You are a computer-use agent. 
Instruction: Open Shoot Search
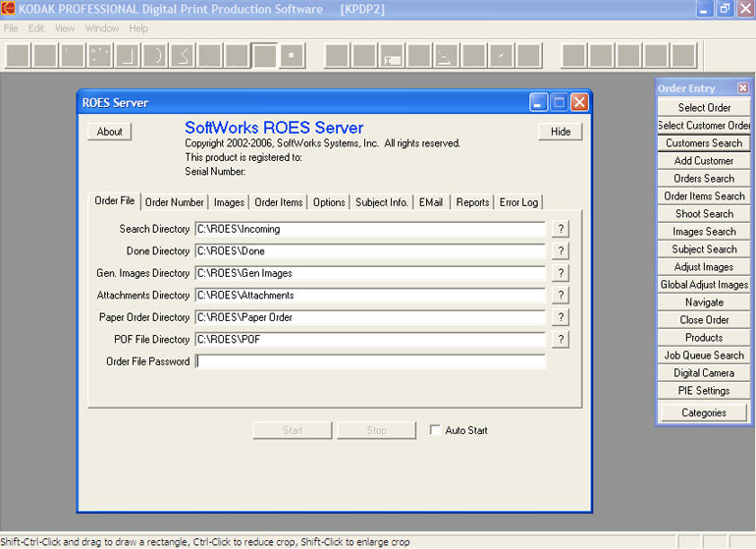(704, 214)
